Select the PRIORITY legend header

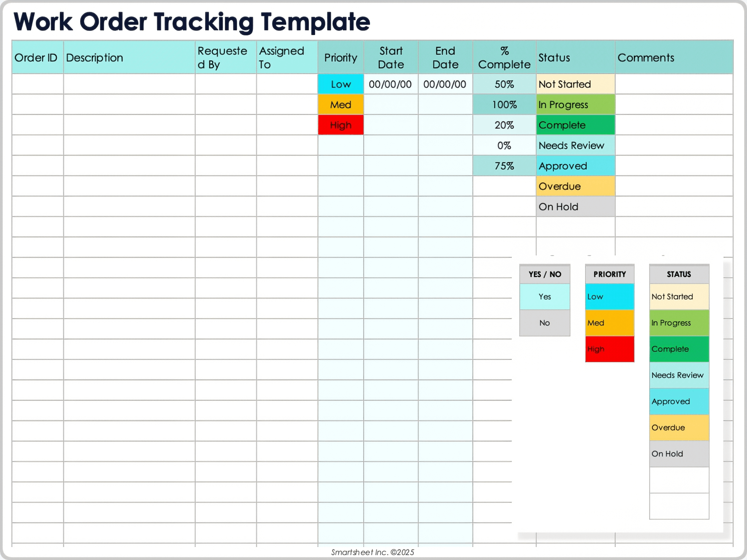point(610,274)
